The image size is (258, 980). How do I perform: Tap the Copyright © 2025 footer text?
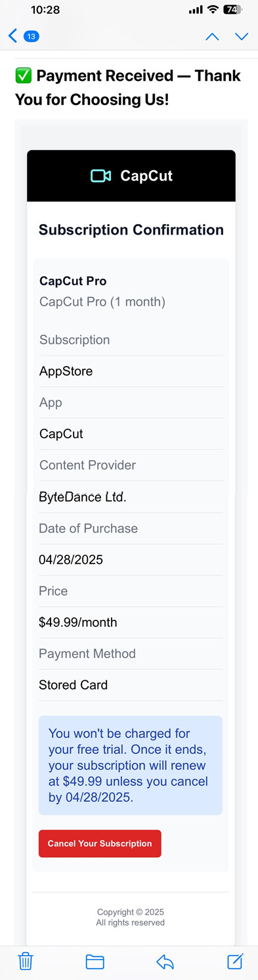tap(131, 912)
